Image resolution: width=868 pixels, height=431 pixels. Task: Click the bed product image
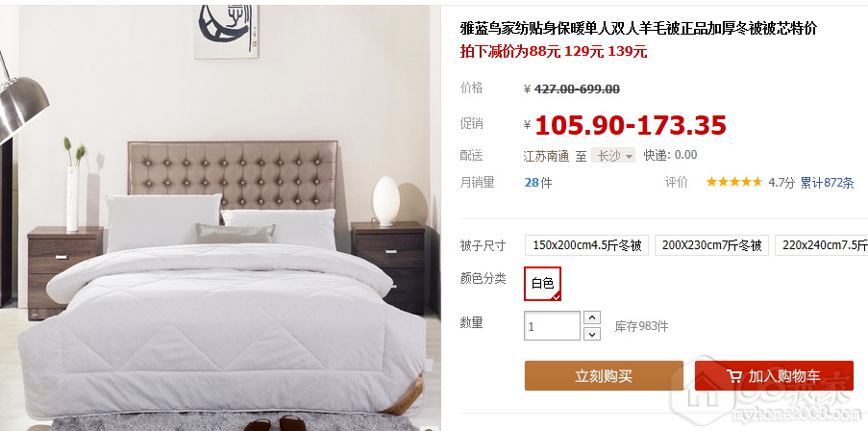pyautogui.click(x=220, y=218)
